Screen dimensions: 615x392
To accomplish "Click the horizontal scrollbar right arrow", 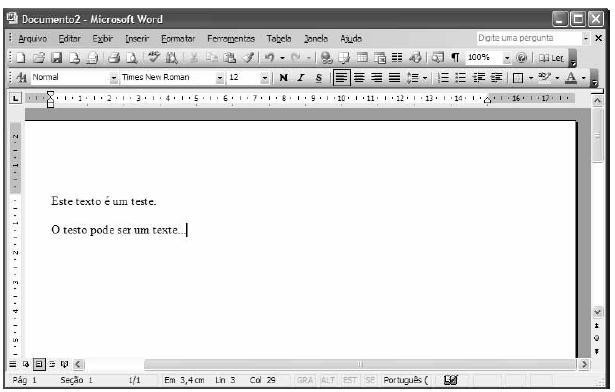I will coord(584,365).
